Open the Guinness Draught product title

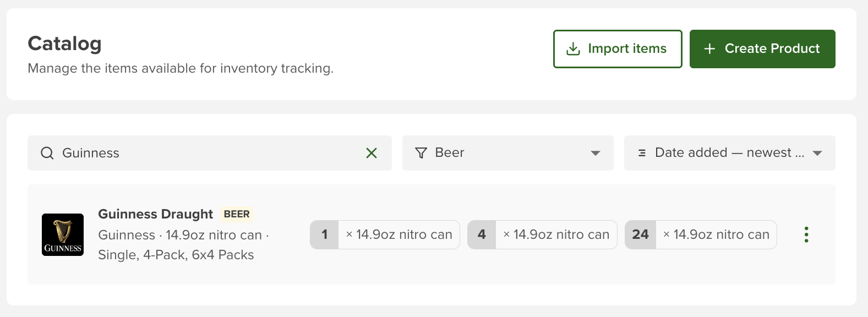point(155,214)
